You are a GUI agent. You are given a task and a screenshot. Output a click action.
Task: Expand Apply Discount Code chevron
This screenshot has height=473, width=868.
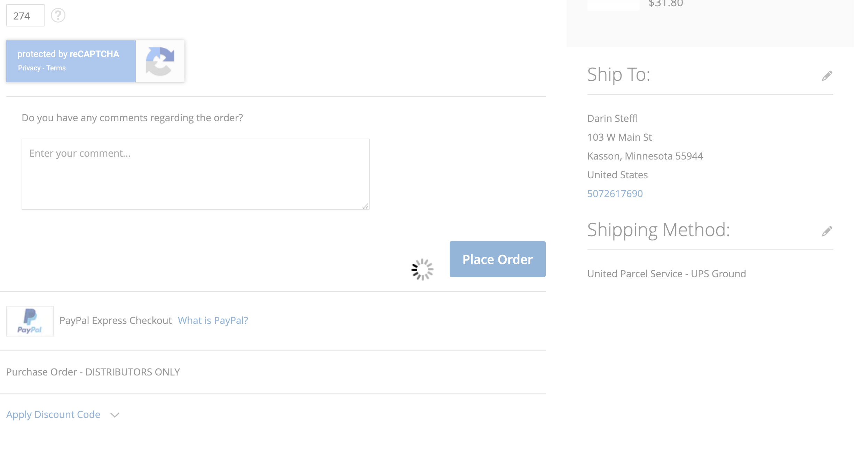click(x=115, y=415)
